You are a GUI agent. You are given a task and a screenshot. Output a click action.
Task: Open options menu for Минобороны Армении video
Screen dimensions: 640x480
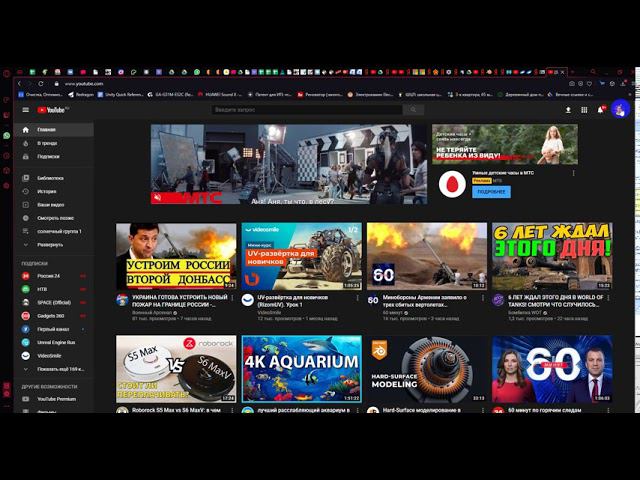(483, 298)
